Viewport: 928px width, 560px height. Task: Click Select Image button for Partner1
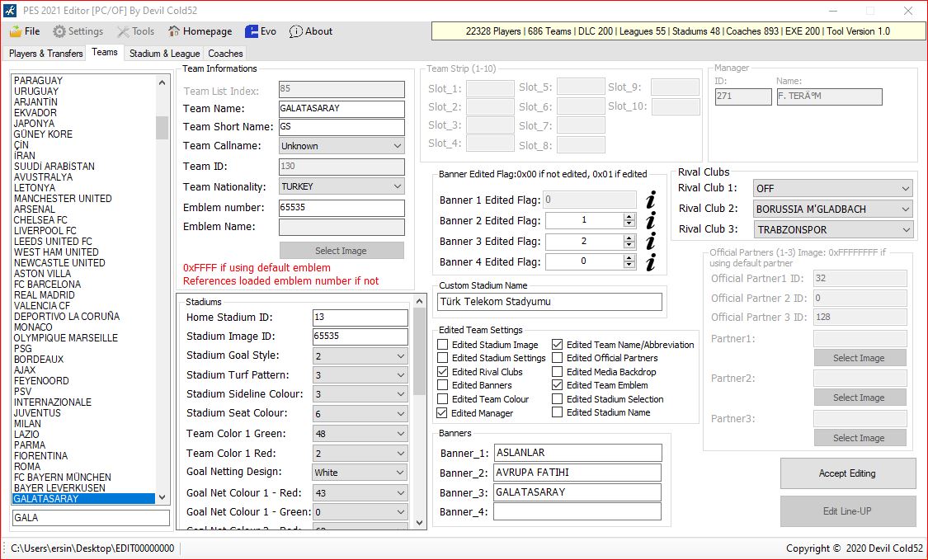[860, 358]
